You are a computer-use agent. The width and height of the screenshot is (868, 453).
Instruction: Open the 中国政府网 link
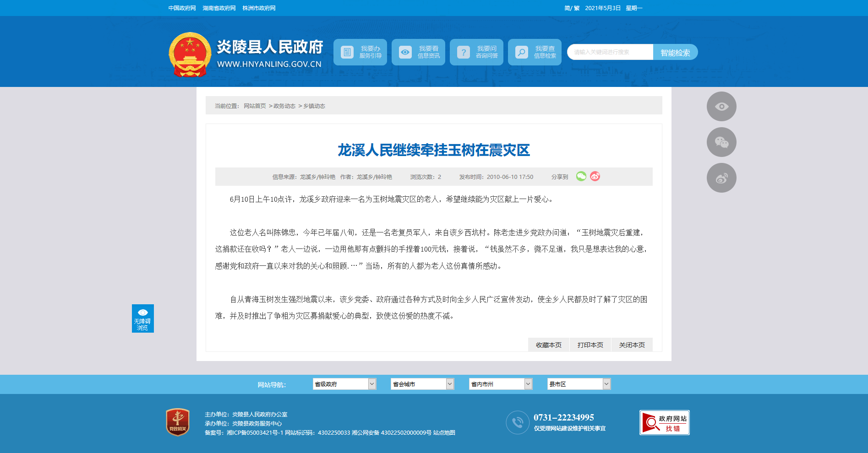click(x=182, y=8)
